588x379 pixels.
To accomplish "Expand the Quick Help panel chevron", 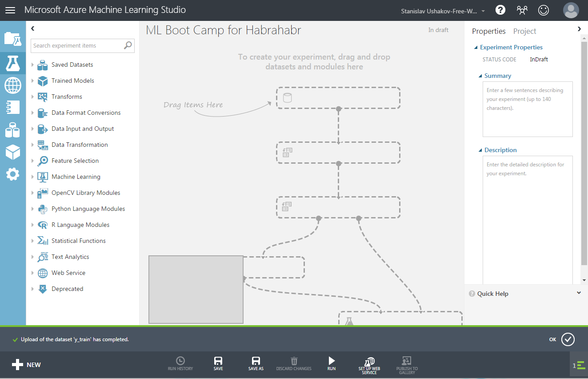I will (x=579, y=293).
